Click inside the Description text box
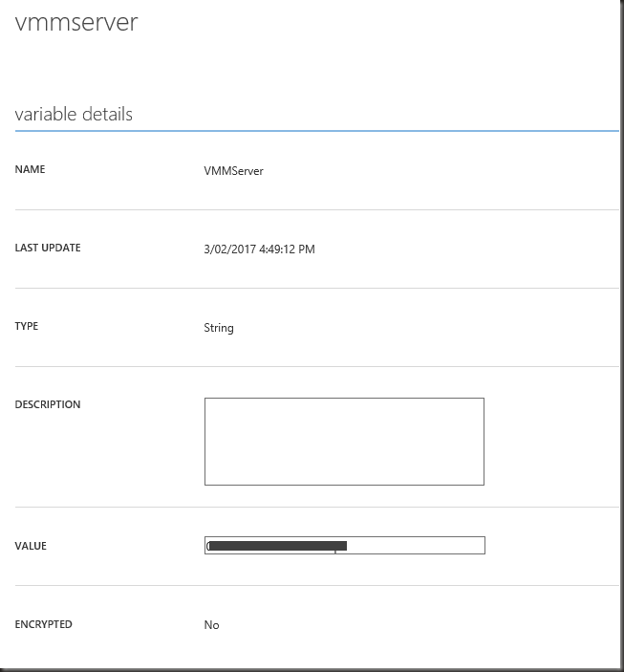This screenshot has height=672, width=624. [344, 442]
